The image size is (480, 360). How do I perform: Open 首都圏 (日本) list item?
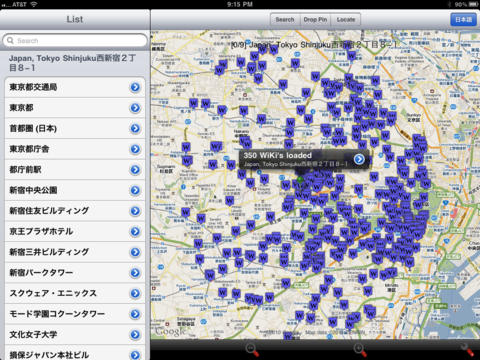click(x=75, y=128)
